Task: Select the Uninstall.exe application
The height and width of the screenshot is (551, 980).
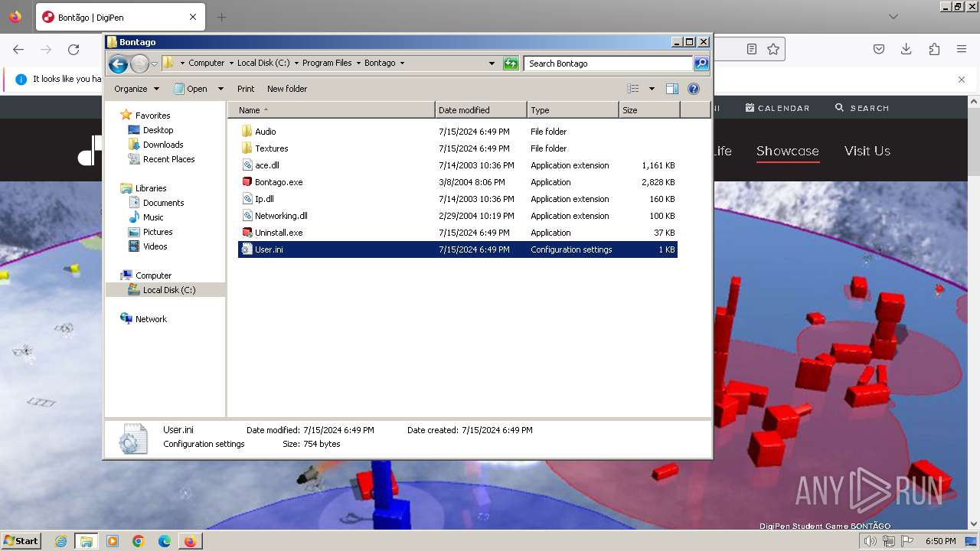Action: [x=458, y=233]
